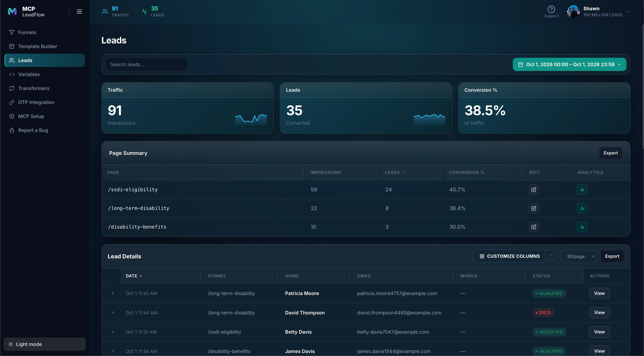Viewport: 644px width, 356px height.
Task: Expand the David Thompson lead row
Action: [x=113, y=313]
